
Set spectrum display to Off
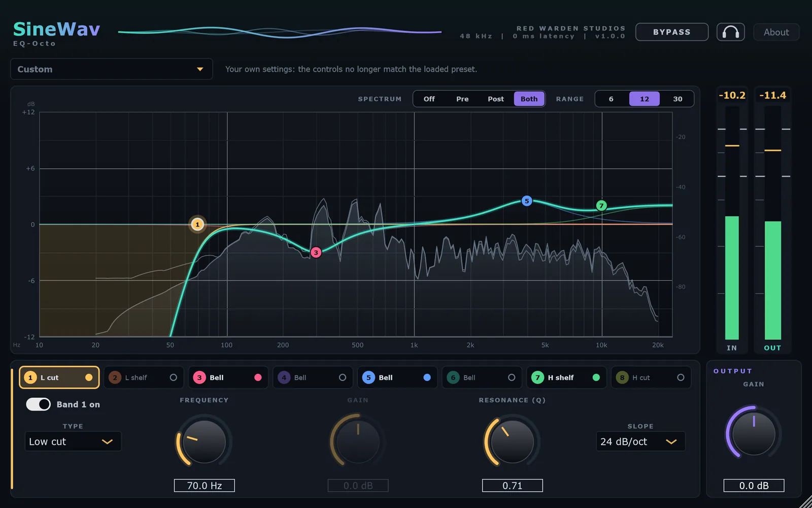coord(429,99)
